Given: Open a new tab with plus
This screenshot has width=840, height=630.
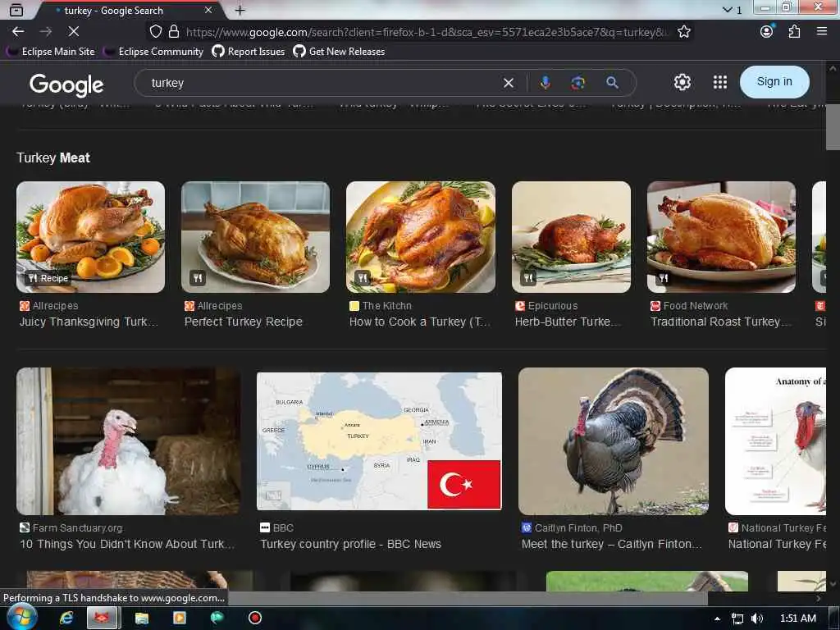Looking at the screenshot, I should [240, 10].
